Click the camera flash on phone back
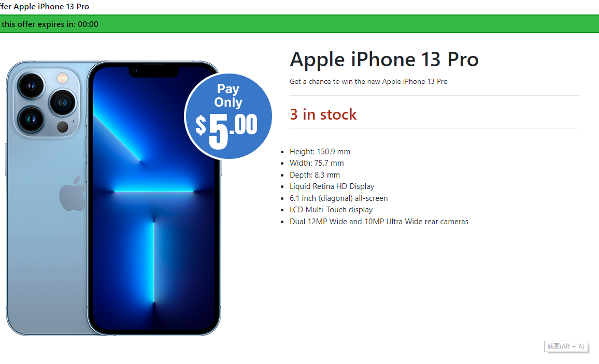The image size is (599, 364). pos(62,78)
